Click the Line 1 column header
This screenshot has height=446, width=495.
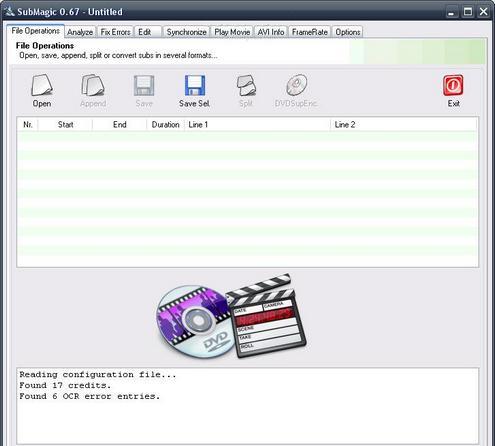(x=258, y=125)
